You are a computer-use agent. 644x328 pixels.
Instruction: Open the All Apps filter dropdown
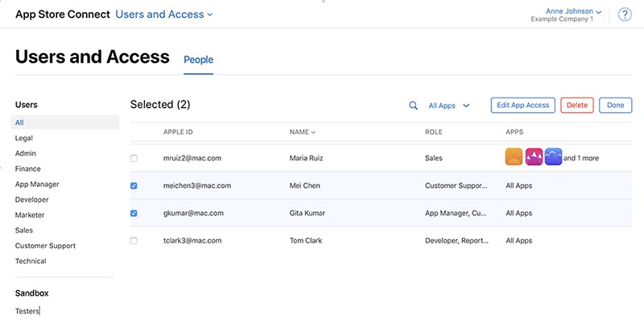click(449, 106)
